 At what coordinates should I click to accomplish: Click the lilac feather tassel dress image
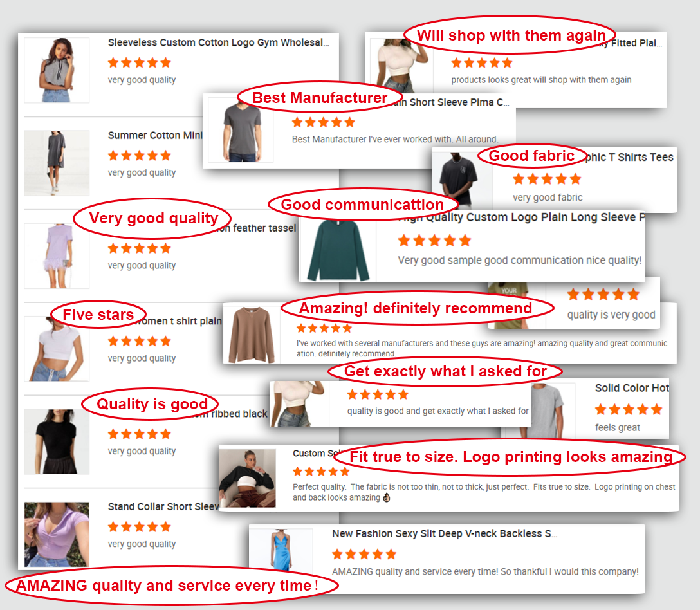click(x=57, y=256)
